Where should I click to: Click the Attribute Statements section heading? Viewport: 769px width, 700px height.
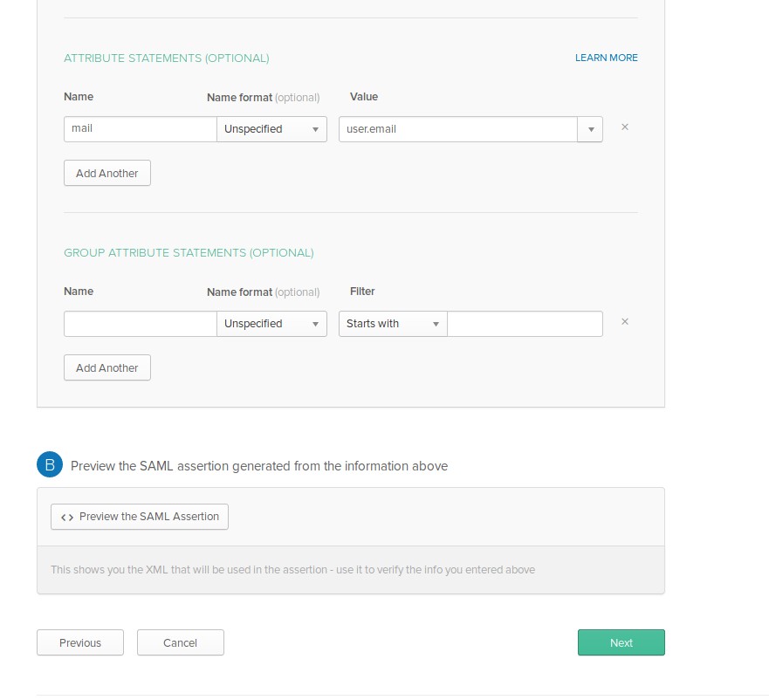(x=166, y=58)
